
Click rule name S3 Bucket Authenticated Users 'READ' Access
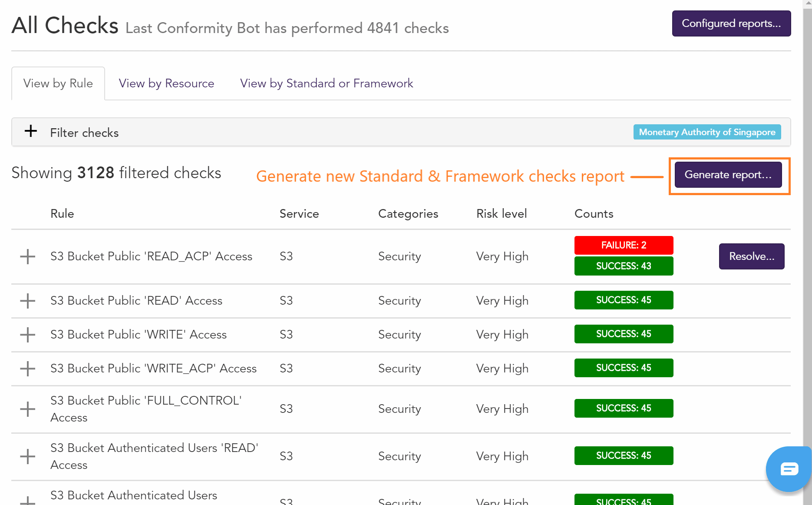(154, 456)
